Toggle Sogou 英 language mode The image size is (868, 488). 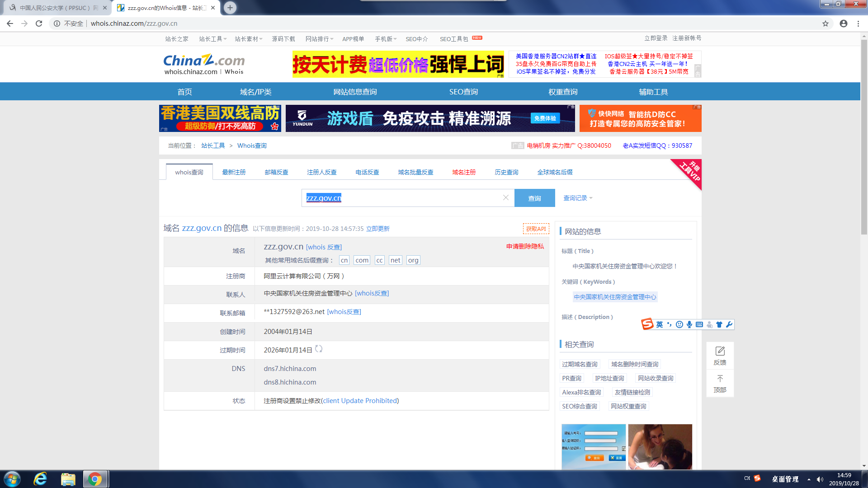click(x=660, y=324)
